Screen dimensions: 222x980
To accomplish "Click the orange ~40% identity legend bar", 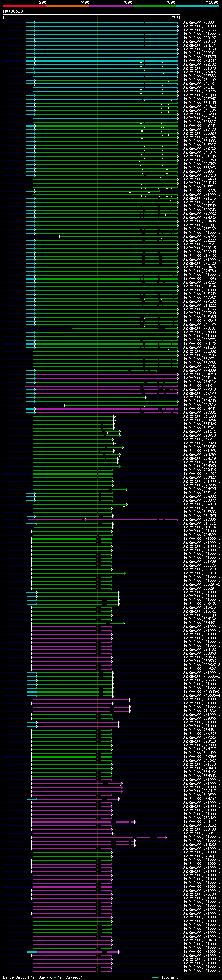I will (x=68, y=6).
